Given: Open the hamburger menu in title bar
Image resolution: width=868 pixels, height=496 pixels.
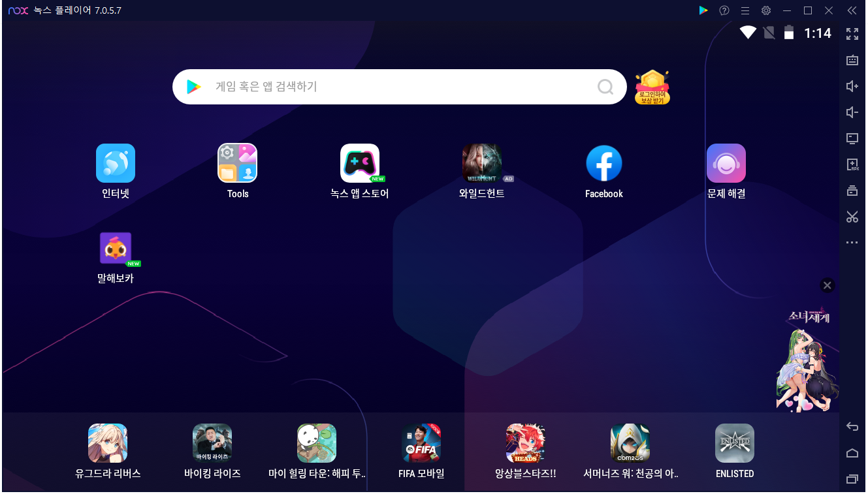Looking at the screenshot, I should point(745,10).
